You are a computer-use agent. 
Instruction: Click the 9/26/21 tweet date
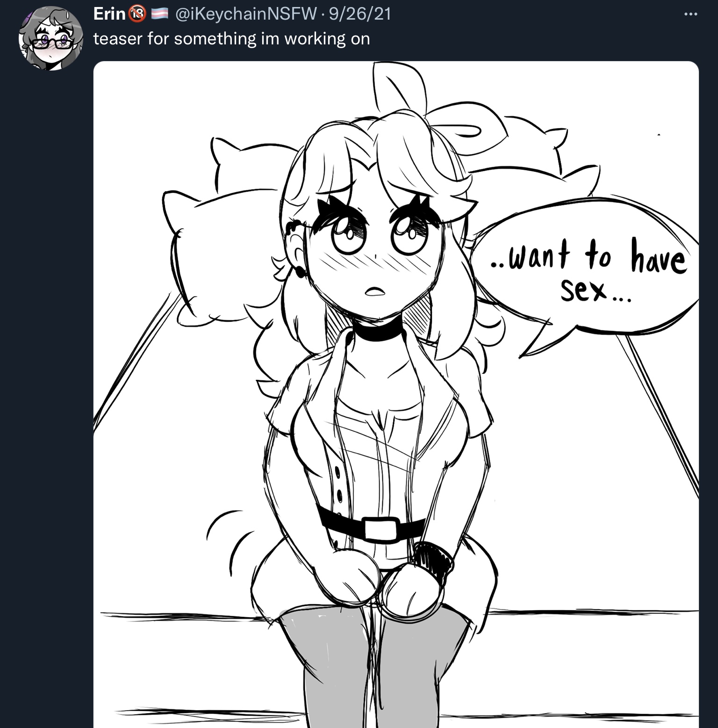360,14
